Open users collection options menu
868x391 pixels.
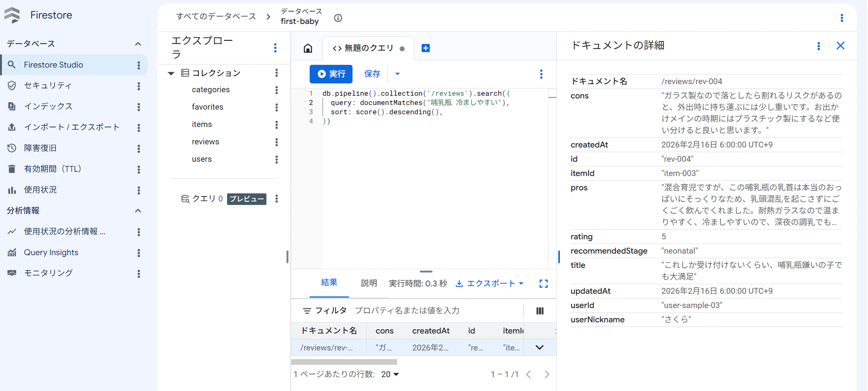276,159
